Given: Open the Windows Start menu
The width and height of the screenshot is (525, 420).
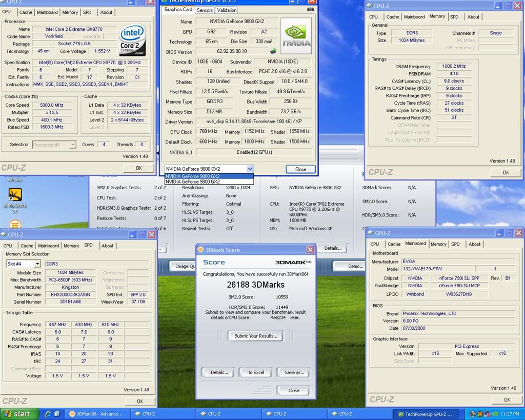Looking at the screenshot, I should (19, 414).
